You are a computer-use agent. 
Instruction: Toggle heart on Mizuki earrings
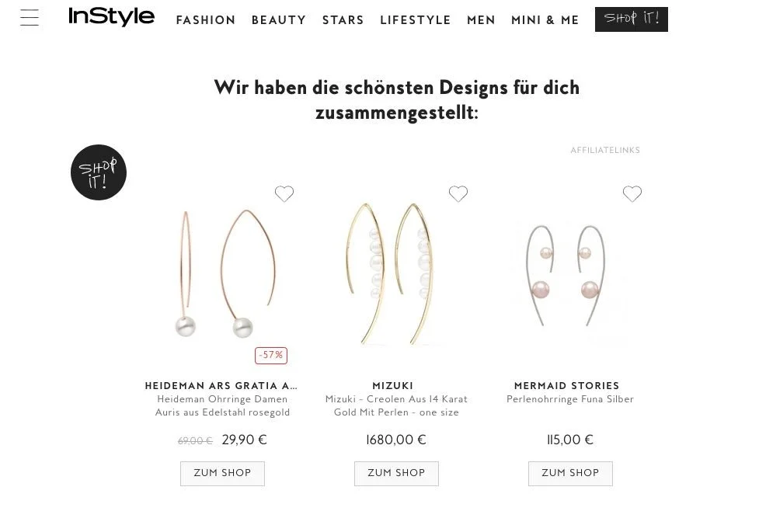click(x=458, y=193)
